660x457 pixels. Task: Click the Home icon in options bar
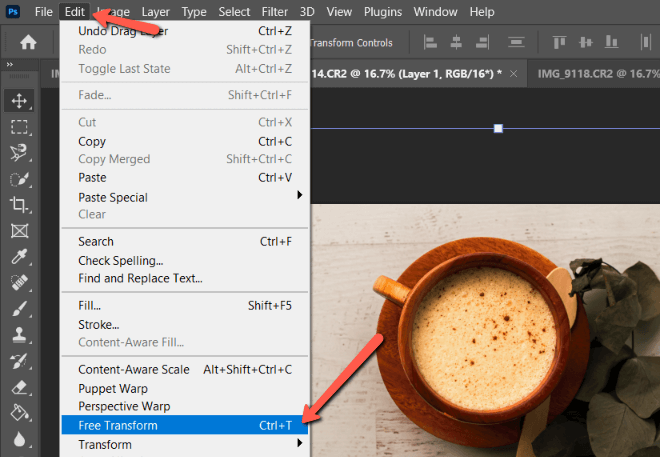pos(29,43)
